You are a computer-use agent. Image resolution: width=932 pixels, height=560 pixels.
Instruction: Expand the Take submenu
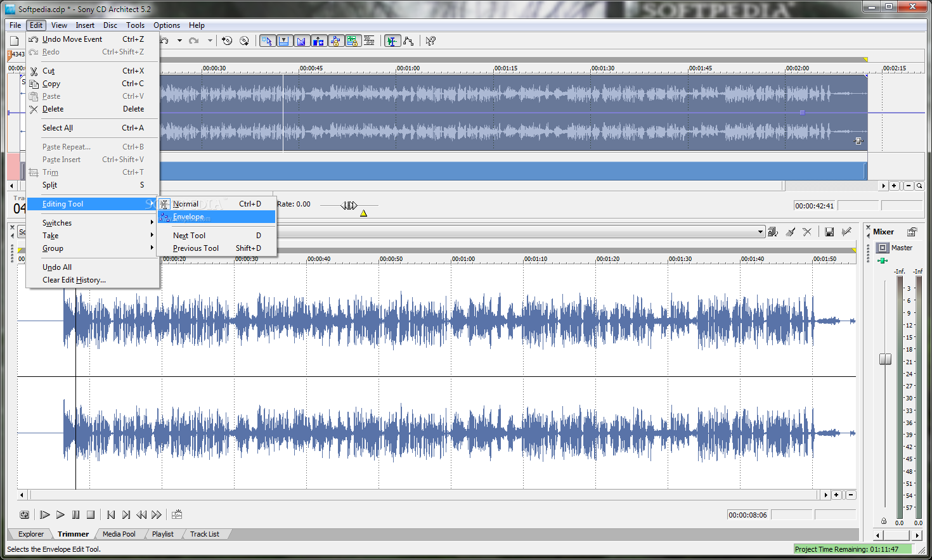93,236
